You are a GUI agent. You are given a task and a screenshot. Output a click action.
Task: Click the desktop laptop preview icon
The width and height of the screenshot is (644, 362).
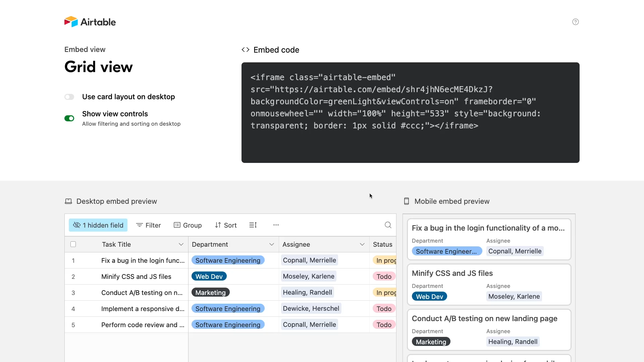coord(68,201)
